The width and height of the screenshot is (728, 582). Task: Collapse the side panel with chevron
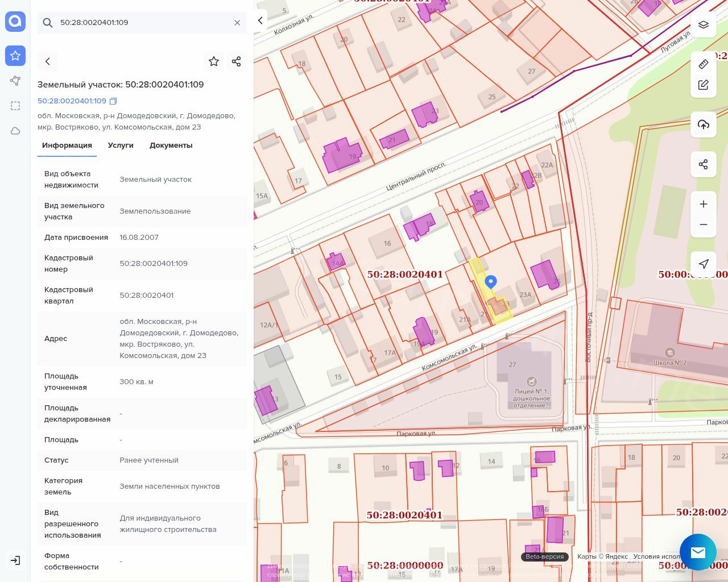(260, 20)
